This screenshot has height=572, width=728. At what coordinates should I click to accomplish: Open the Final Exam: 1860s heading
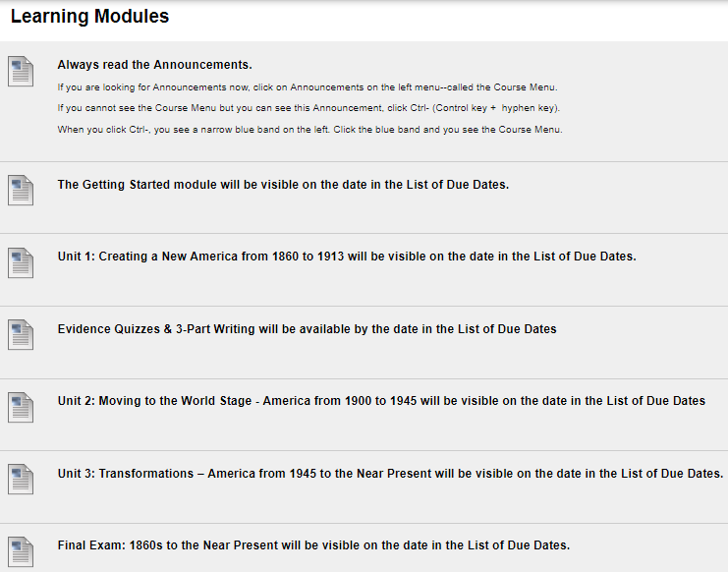coord(313,545)
